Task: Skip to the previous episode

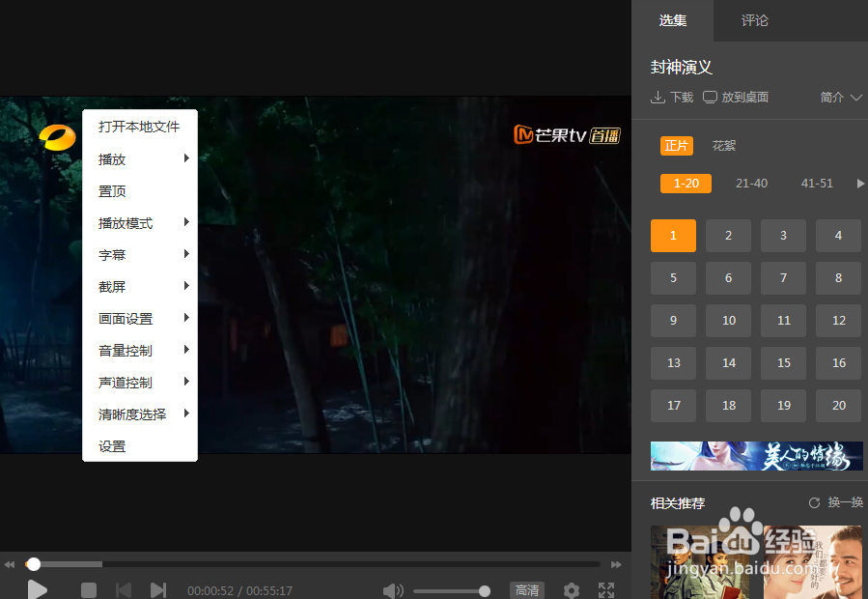Action: (124, 590)
